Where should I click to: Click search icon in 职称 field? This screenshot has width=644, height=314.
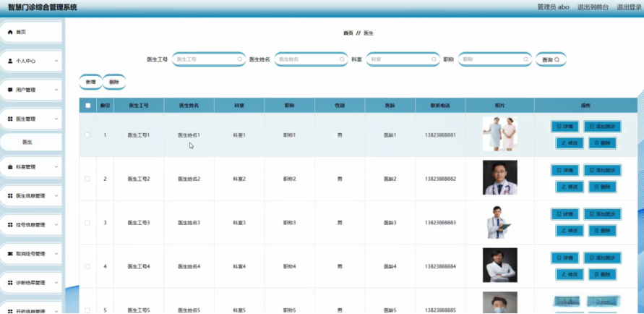(525, 59)
